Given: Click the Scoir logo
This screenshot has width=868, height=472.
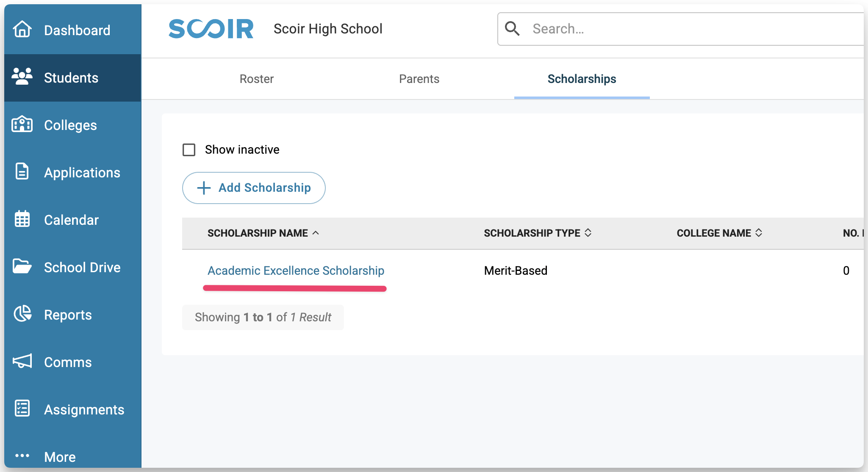Looking at the screenshot, I should [x=211, y=29].
